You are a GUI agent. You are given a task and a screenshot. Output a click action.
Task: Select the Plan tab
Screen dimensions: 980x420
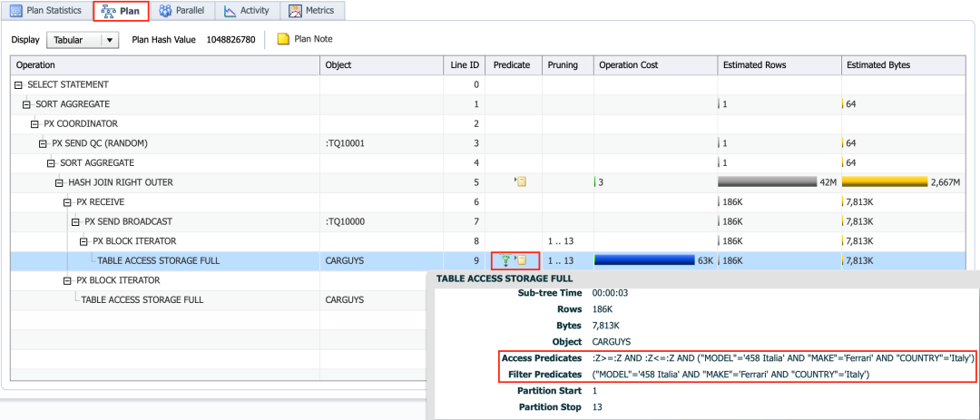pos(121,11)
